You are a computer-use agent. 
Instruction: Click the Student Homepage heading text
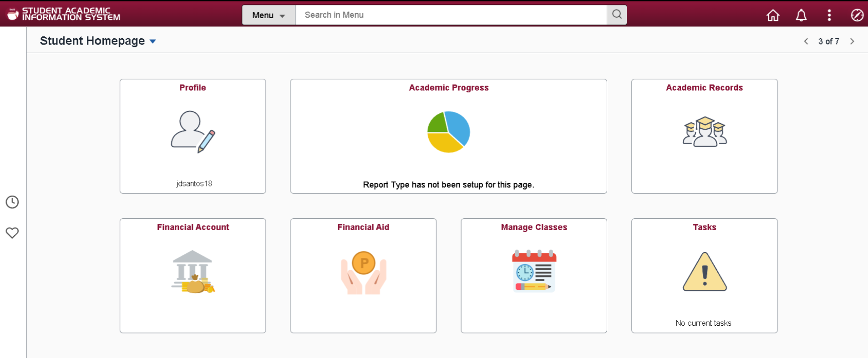[92, 41]
